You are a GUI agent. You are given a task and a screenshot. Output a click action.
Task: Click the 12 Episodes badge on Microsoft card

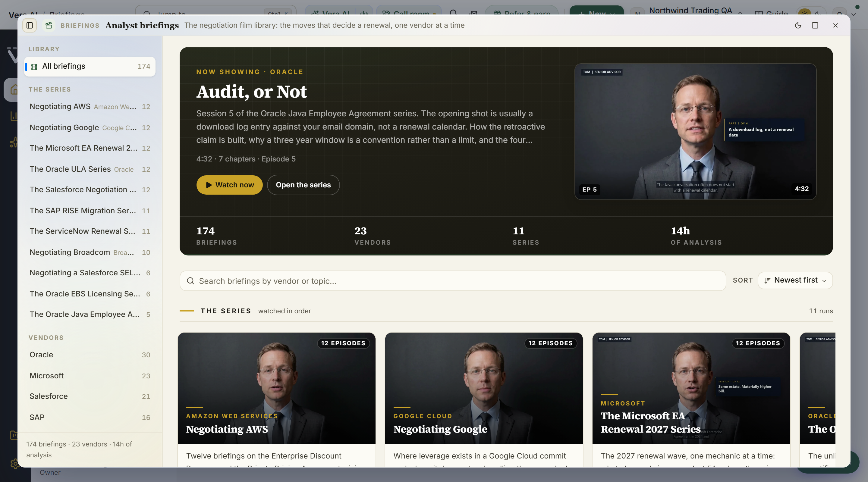click(x=758, y=343)
